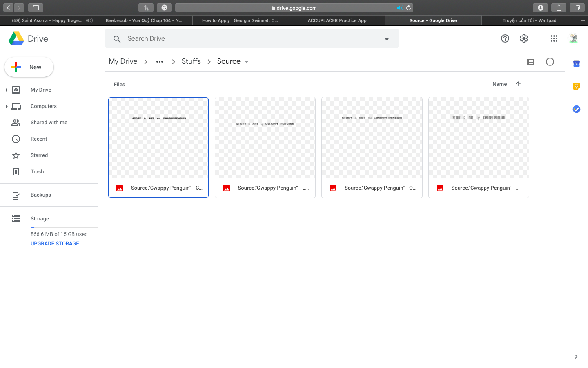Image resolution: width=588 pixels, height=368 pixels.
Task: Expand the Computers tree in sidebar
Action: [7, 106]
